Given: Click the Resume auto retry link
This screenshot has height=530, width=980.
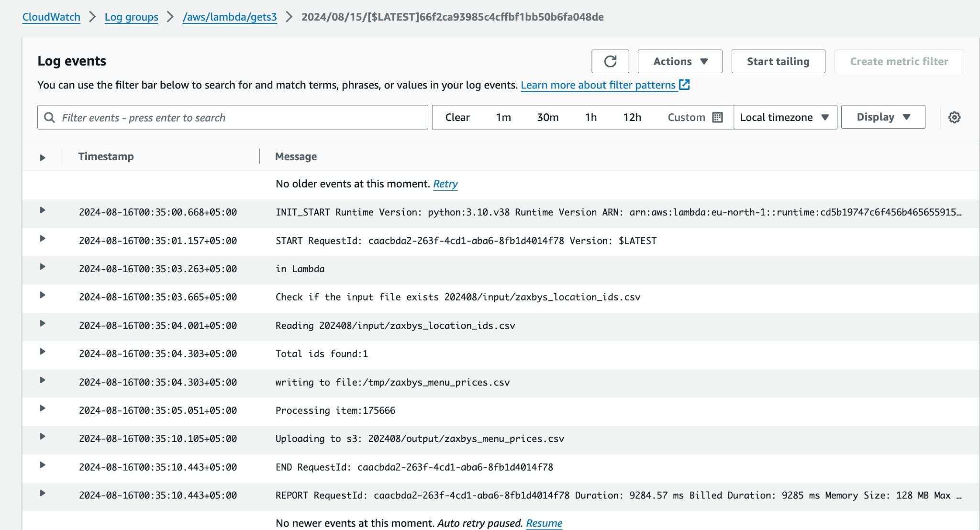Looking at the screenshot, I should point(544,523).
